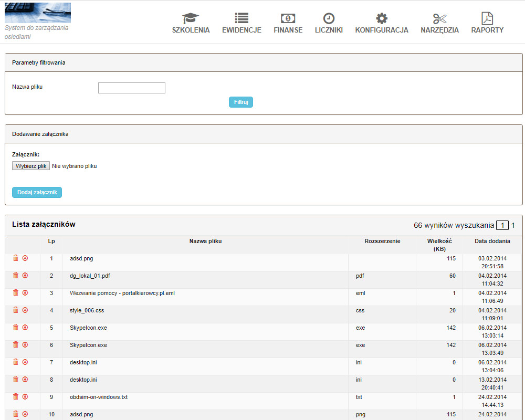Image resolution: width=525 pixels, height=420 pixels.
Task: Download the style_006.css attachment
Action: click(x=25, y=310)
